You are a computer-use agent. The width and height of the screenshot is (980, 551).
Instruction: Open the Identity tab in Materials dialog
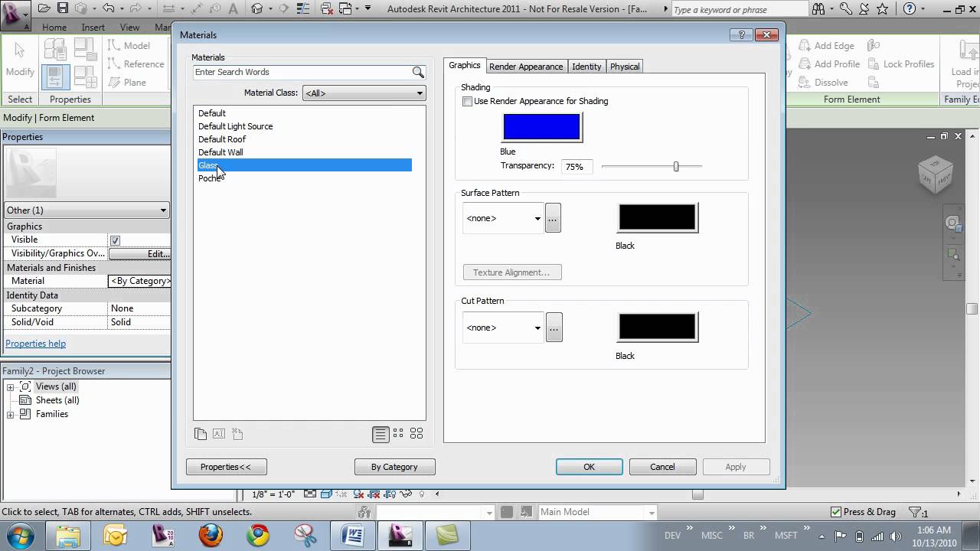(586, 67)
